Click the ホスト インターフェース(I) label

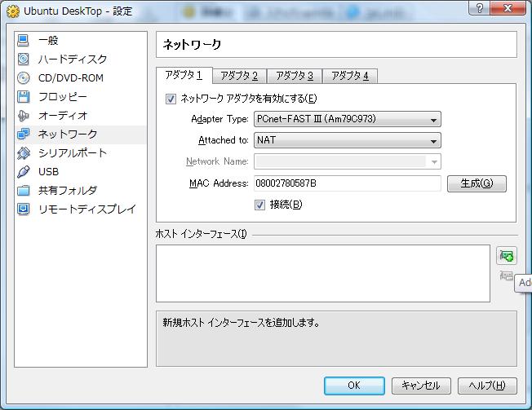[202, 234]
